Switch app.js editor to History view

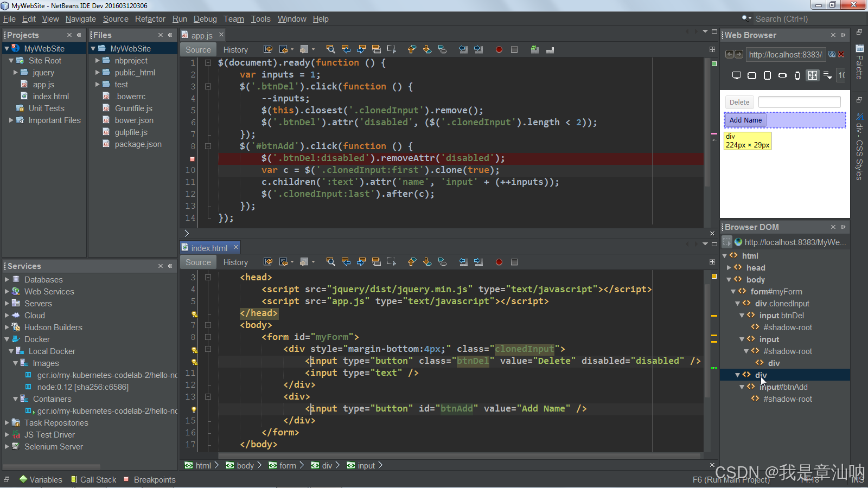(x=235, y=49)
